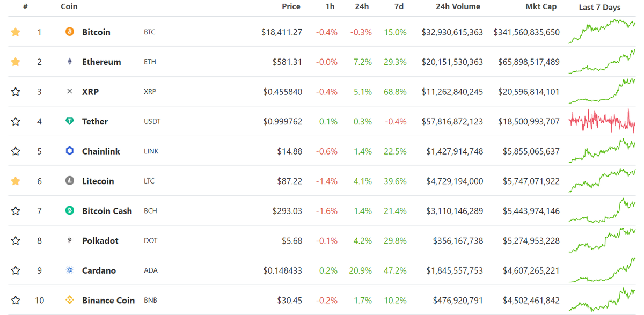This screenshot has height=315, width=644.
Task: Click Tether's 24h volume $57,816,872,123
Action: coord(453,122)
